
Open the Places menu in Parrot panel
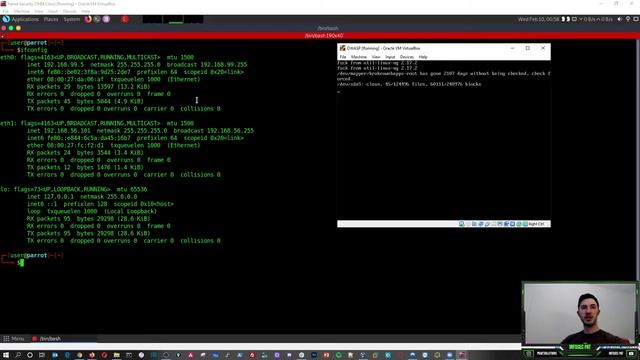[x=51, y=19]
